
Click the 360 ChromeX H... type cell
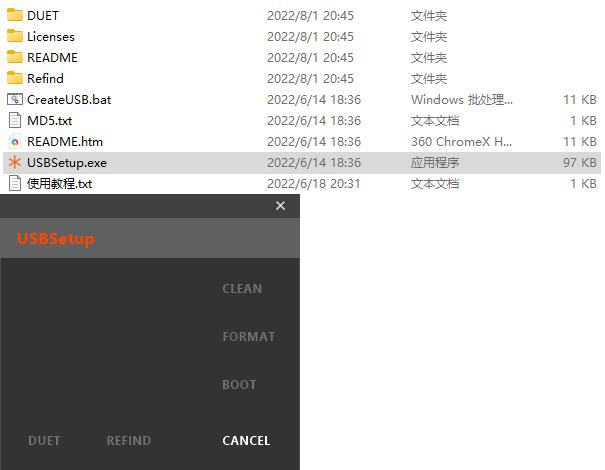click(461, 142)
